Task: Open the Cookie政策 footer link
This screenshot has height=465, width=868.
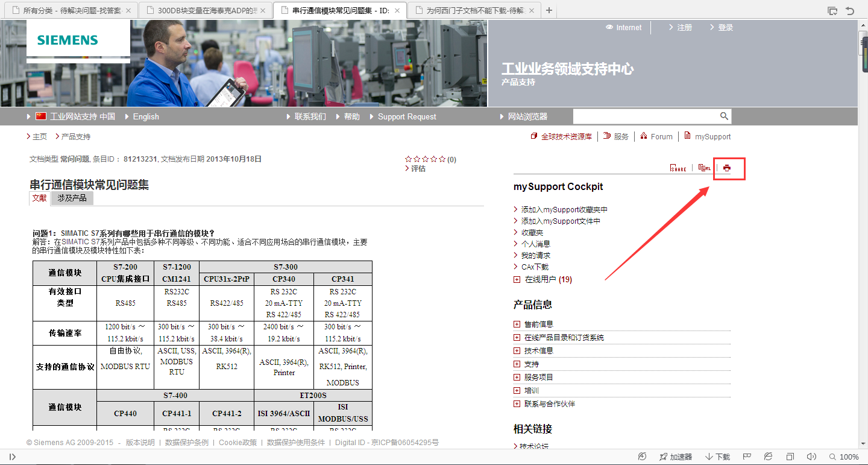Action: point(237,443)
